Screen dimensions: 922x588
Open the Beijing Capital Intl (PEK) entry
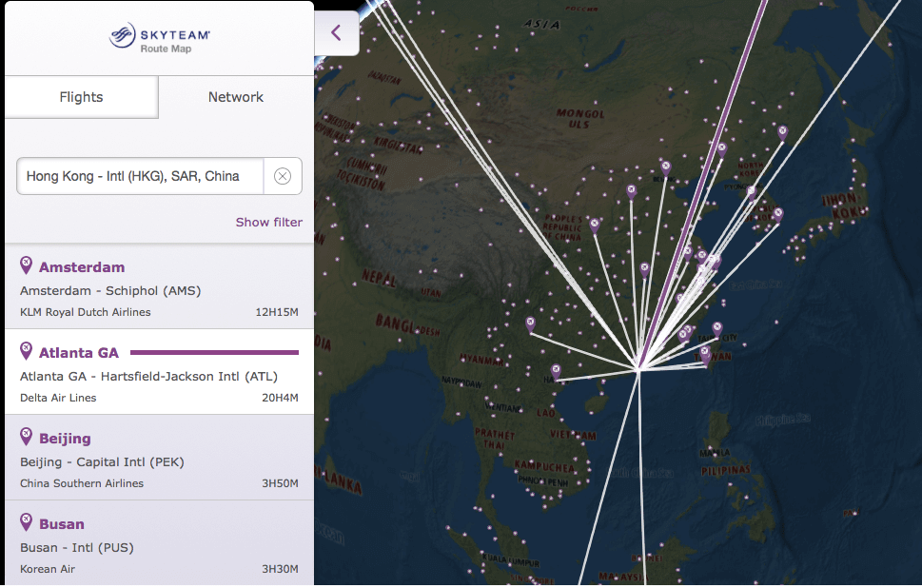102,461
